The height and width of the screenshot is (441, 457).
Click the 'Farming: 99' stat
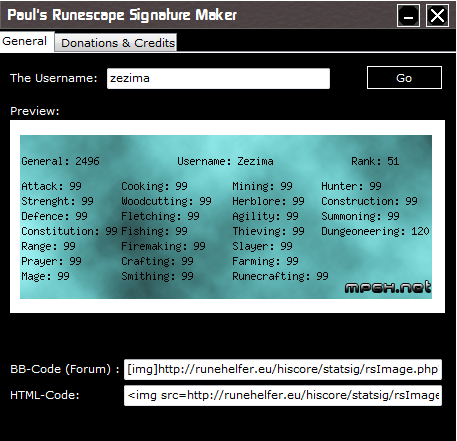[x=265, y=261]
